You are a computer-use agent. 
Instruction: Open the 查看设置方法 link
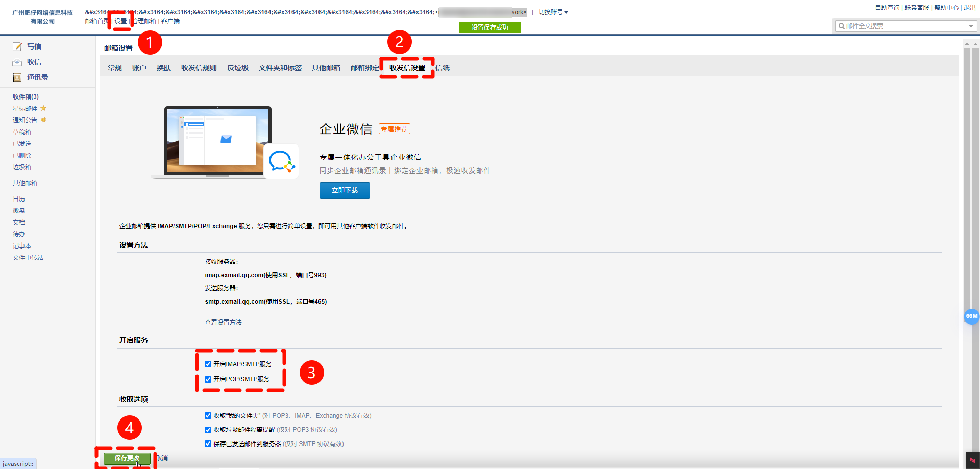coord(223,322)
